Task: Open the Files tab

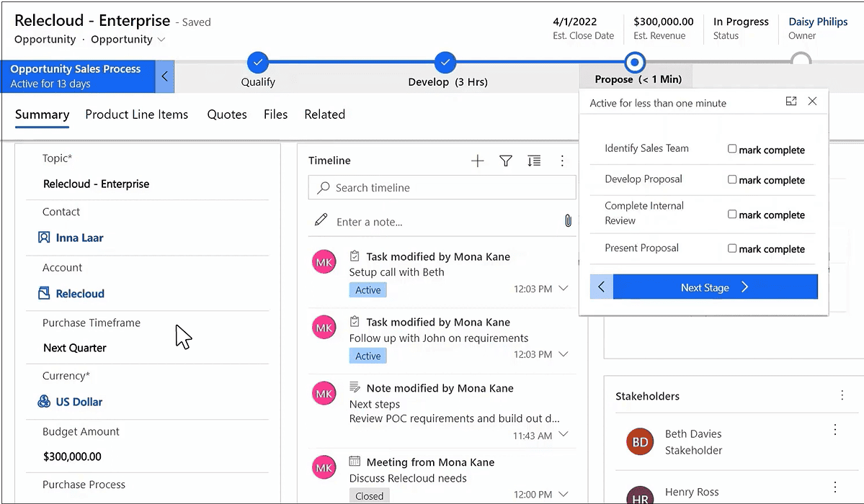Action: [275, 114]
